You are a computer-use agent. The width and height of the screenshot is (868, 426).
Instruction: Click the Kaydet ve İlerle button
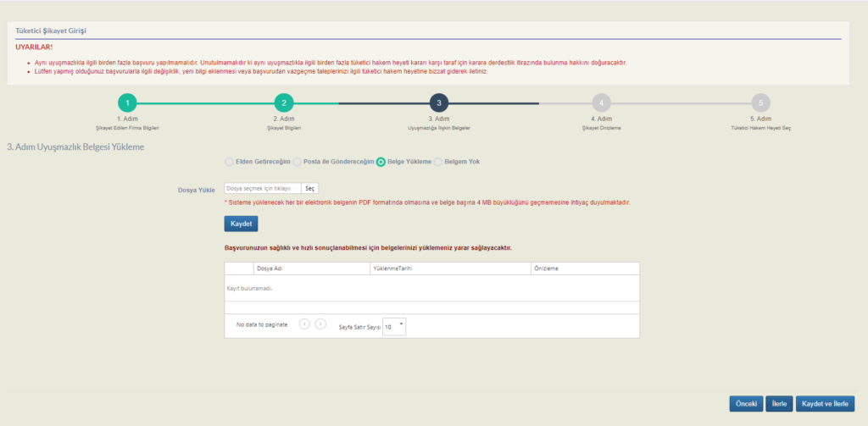point(825,404)
